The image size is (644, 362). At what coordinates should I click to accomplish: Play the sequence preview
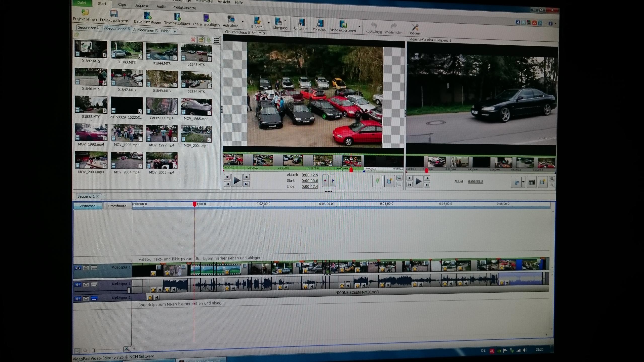pyautogui.click(x=418, y=181)
